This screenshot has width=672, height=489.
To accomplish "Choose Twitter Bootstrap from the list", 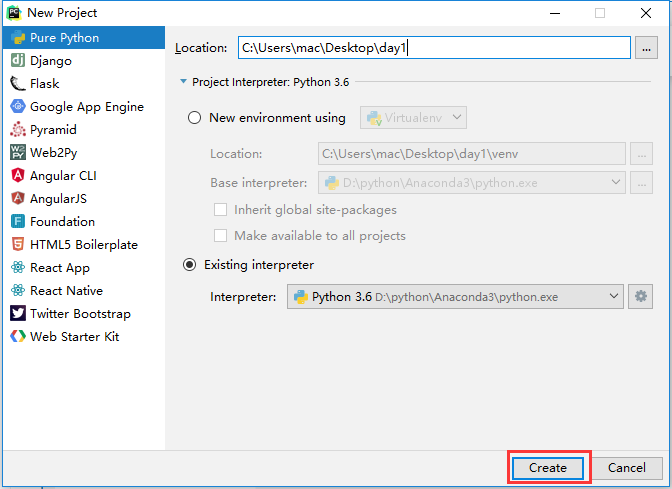I will coord(80,314).
